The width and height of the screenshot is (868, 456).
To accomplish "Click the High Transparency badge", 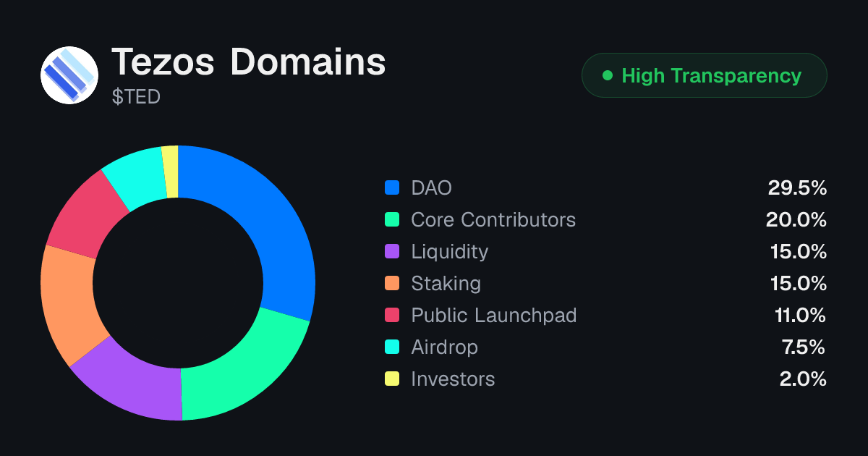I will 705,75.
